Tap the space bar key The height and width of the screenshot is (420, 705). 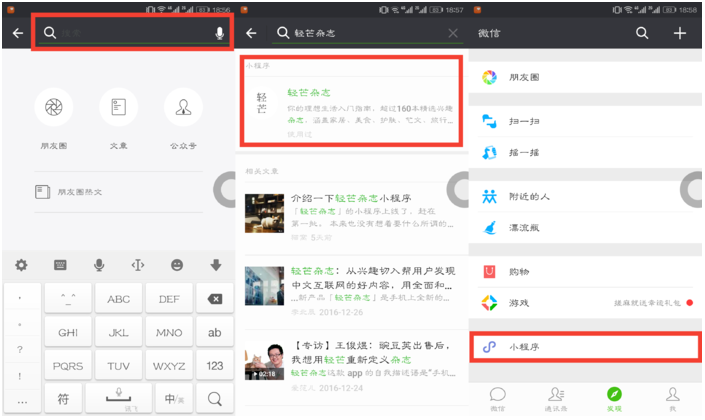point(119,398)
